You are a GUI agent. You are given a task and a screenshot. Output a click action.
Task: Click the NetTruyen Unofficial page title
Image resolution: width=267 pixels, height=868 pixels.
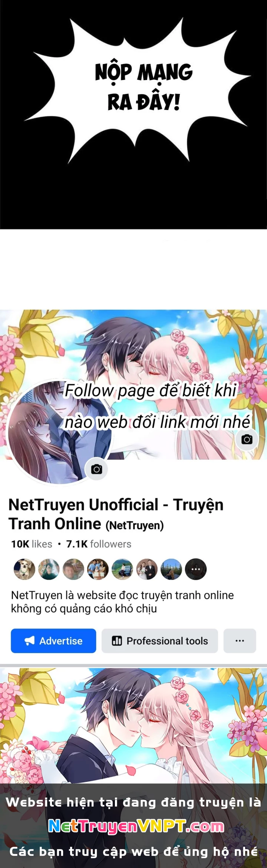pyautogui.click(x=116, y=514)
